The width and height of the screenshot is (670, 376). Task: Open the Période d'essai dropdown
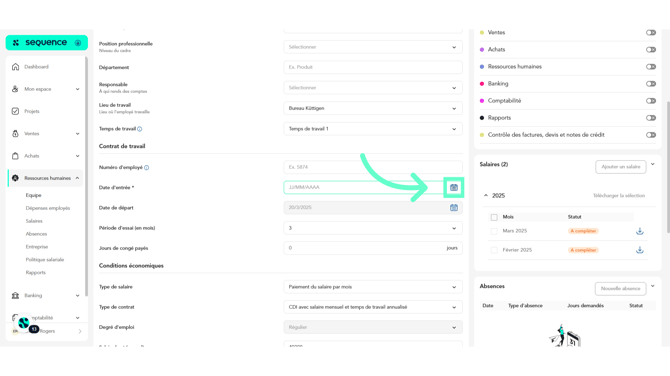[373, 228]
